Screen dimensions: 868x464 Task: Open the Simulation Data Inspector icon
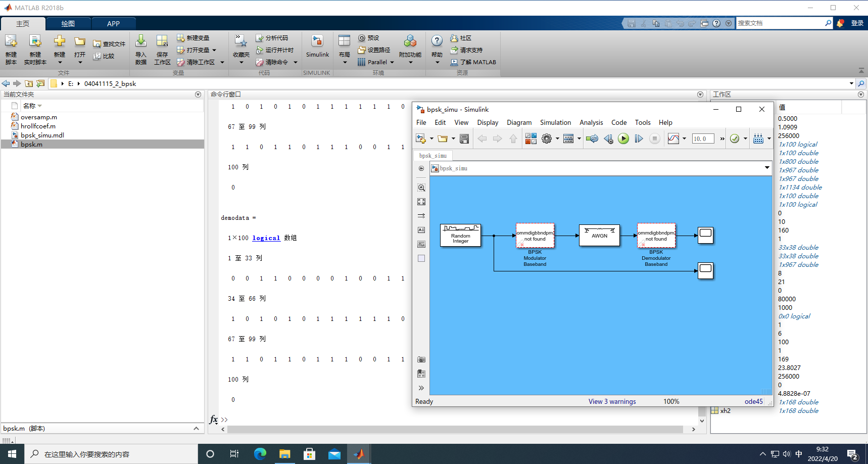point(673,138)
